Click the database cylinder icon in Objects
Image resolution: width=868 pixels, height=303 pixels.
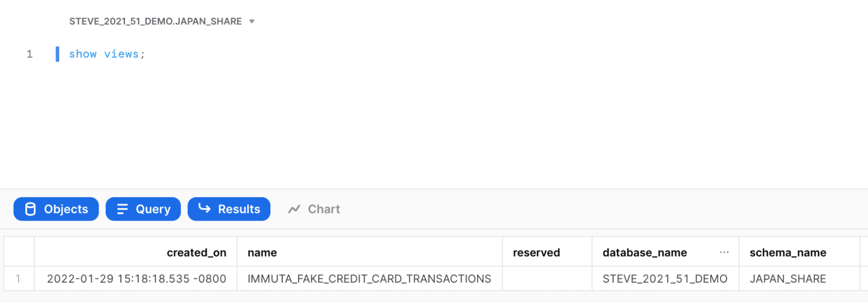coord(30,209)
